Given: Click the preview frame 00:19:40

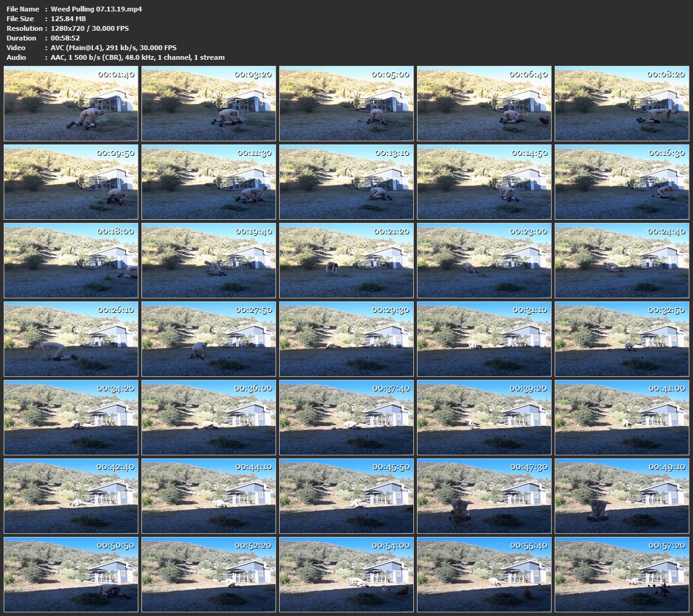Looking at the screenshot, I should tap(208, 261).
